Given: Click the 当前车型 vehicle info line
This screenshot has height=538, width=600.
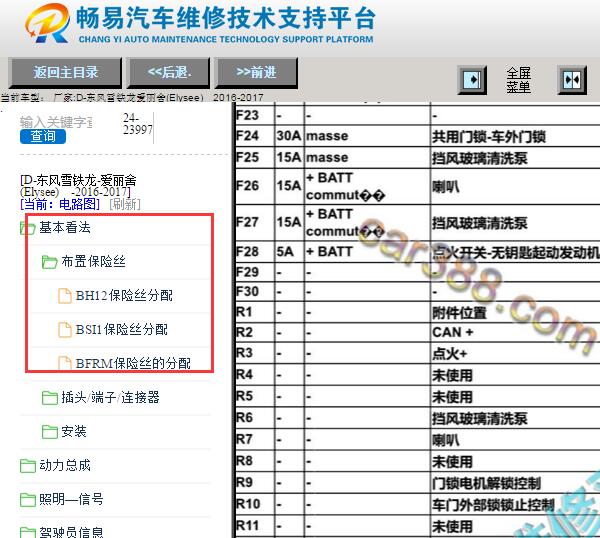Looking at the screenshot, I should (x=132, y=98).
